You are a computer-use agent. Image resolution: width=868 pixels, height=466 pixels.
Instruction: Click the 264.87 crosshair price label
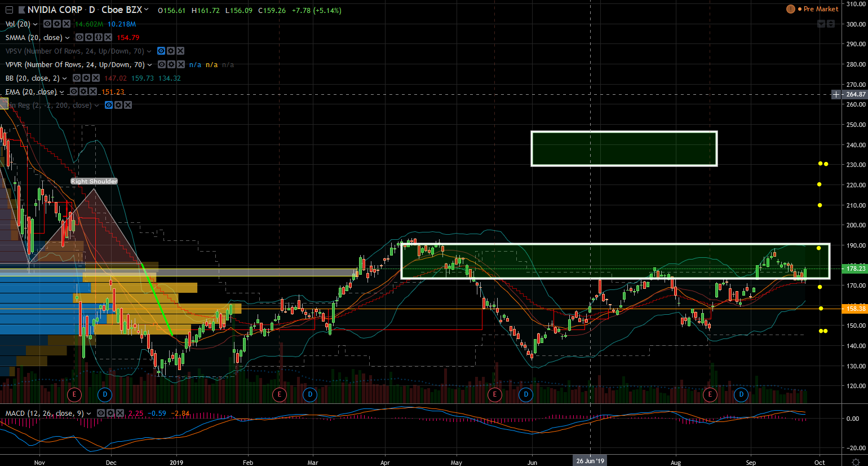[854, 94]
